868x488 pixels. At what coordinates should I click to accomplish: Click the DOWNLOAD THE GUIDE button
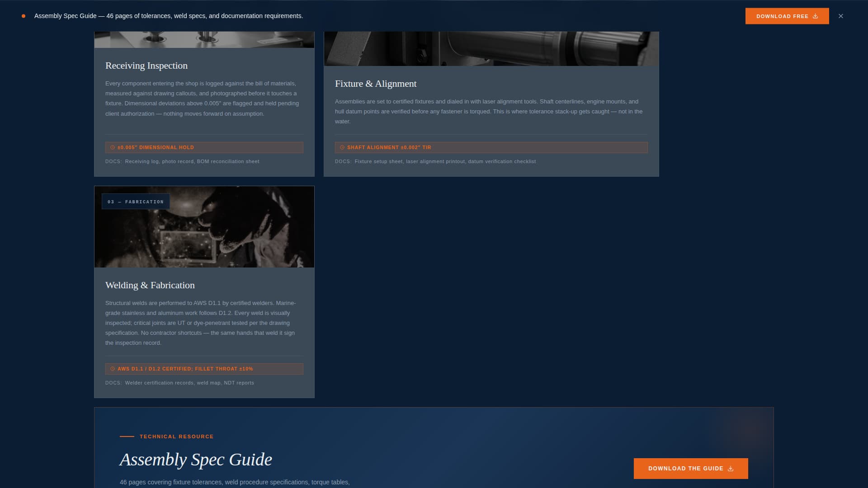tap(690, 469)
